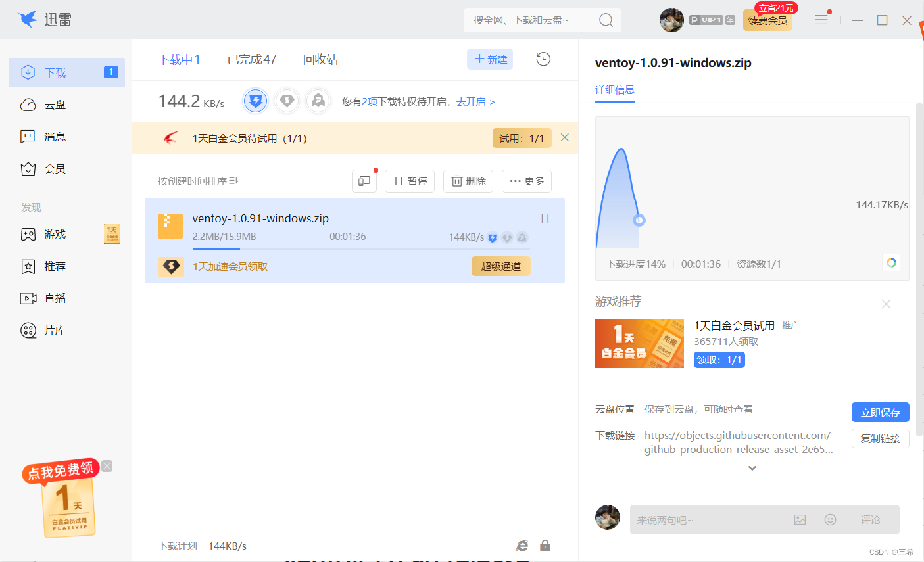Open the hamburger main menu
Viewport: 924px width, 562px height.
click(x=821, y=20)
